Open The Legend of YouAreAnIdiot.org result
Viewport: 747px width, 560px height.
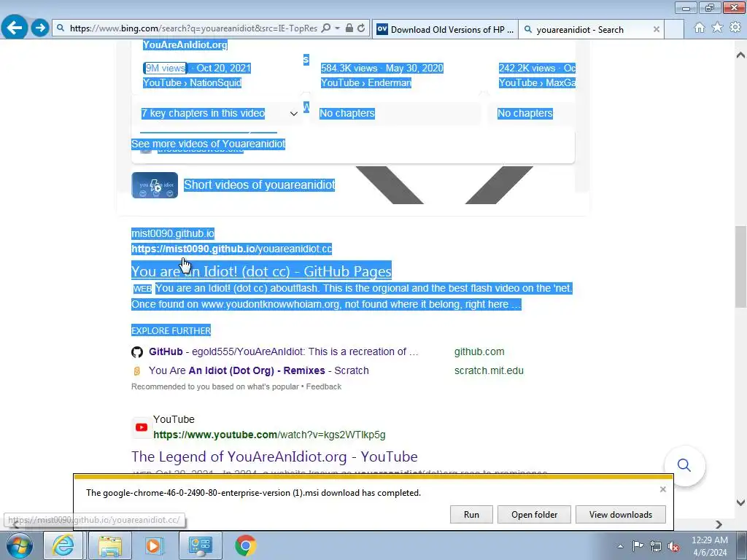[274, 456]
